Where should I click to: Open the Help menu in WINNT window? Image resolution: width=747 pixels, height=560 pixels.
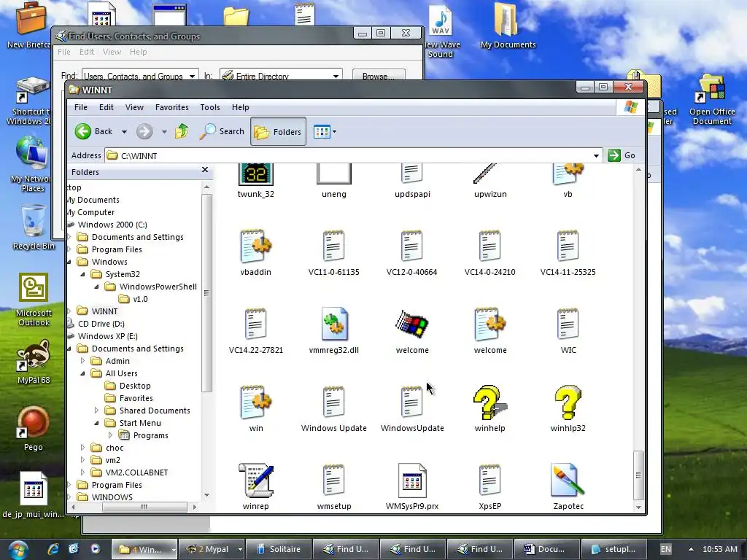(241, 107)
